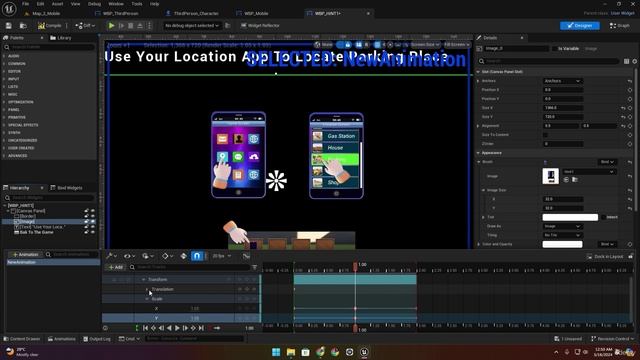Open the Tint color swatch
640x360 pixels.
tap(570, 217)
